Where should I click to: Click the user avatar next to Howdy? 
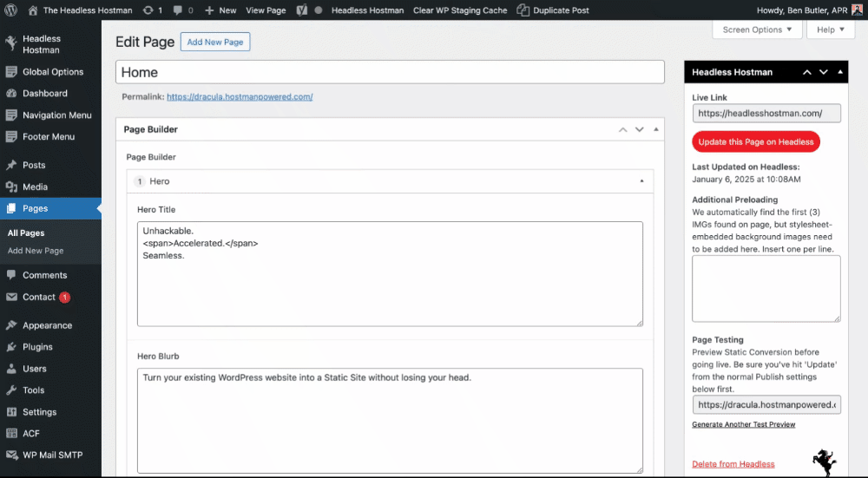click(857, 10)
